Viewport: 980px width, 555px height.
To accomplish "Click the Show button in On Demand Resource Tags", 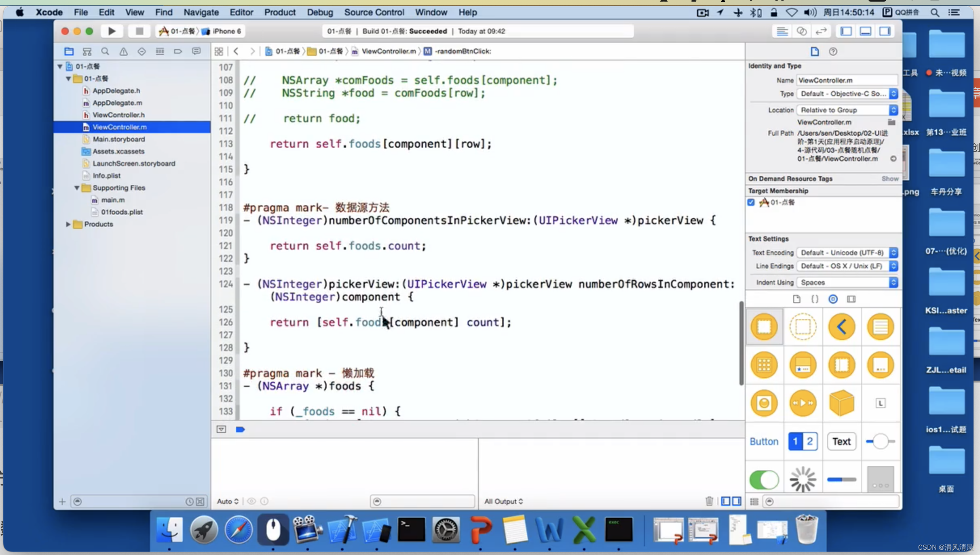I will pos(890,178).
